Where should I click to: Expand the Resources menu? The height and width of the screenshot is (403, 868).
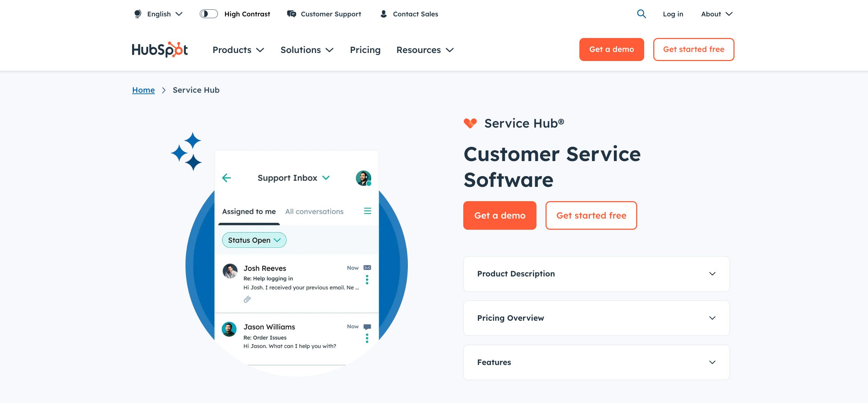(425, 50)
